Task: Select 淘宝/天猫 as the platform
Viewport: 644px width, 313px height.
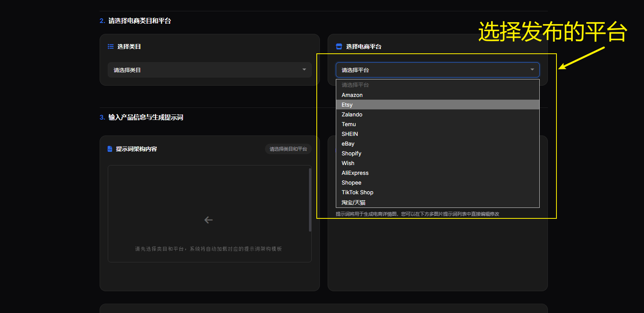Action: [437, 202]
